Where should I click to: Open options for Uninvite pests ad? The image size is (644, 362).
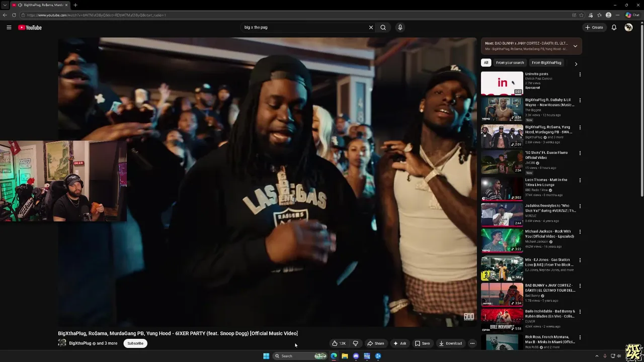tap(580, 74)
